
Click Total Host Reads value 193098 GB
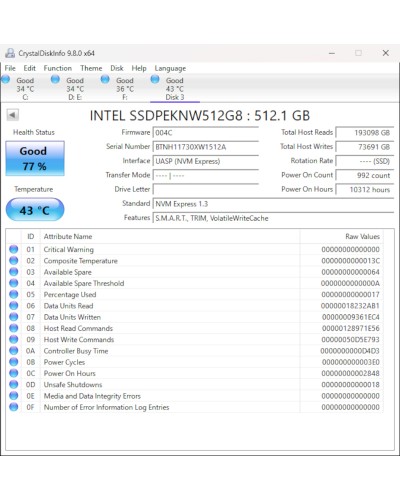coord(365,132)
